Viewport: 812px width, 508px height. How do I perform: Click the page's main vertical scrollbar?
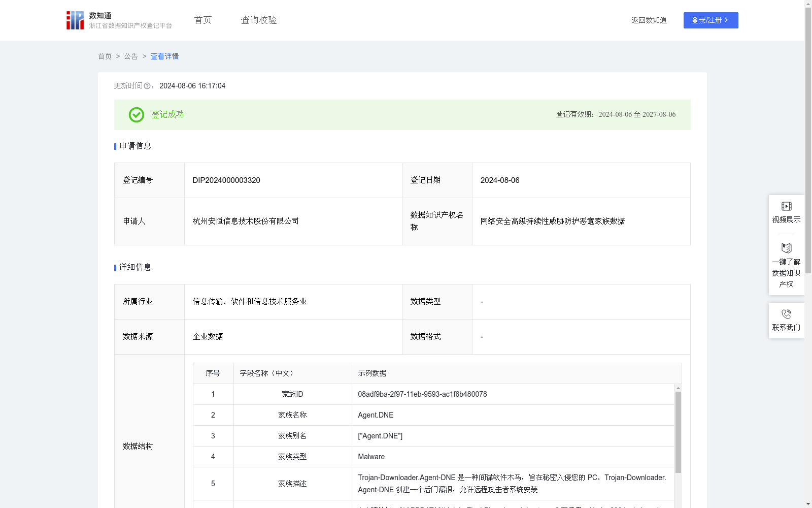[808, 141]
